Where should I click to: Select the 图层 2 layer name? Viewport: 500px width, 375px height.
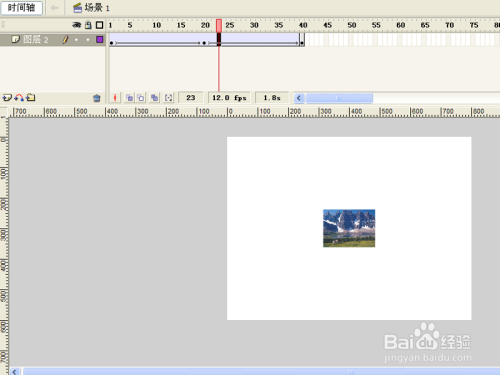[x=36, y=40]
